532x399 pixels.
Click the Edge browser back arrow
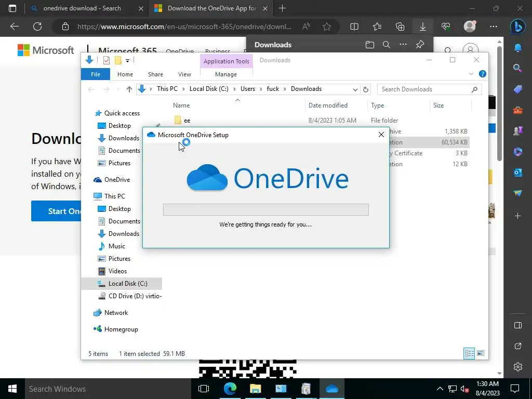coord(14,26)
